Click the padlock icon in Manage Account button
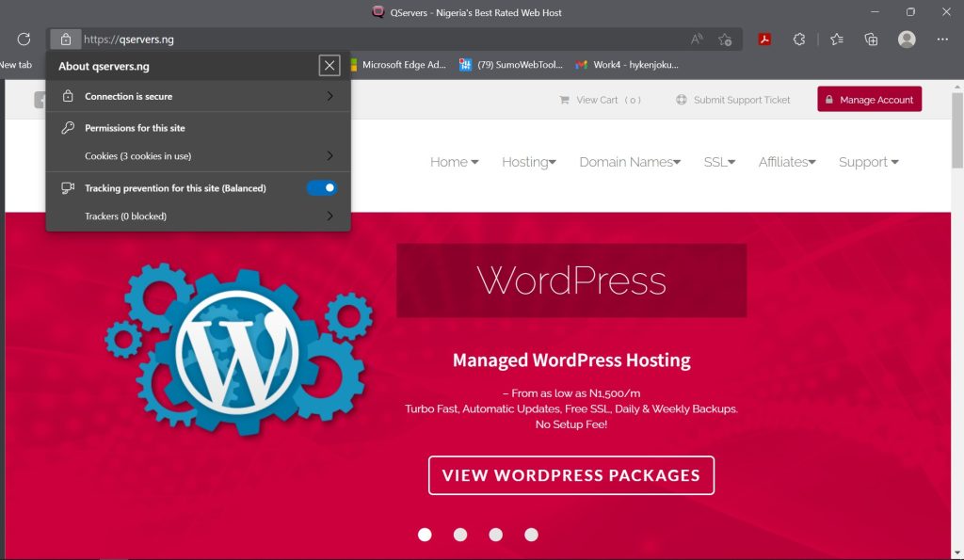 (828, 100)
